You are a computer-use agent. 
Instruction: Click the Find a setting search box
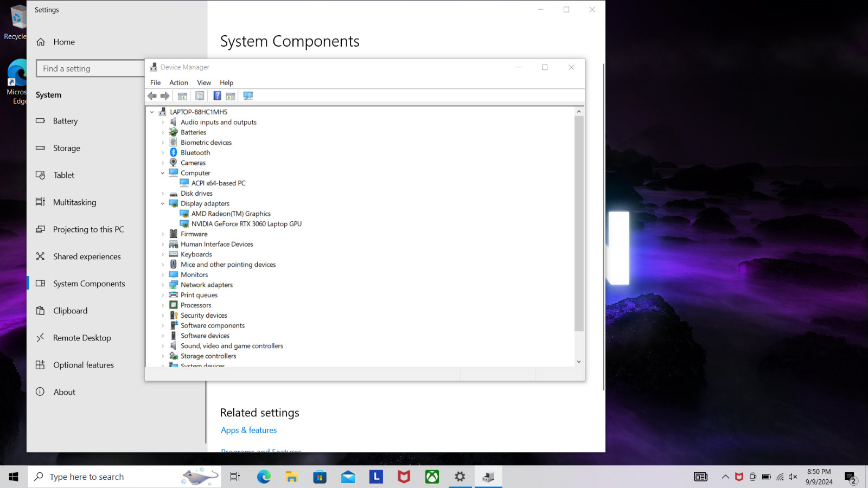pos(91,68)
